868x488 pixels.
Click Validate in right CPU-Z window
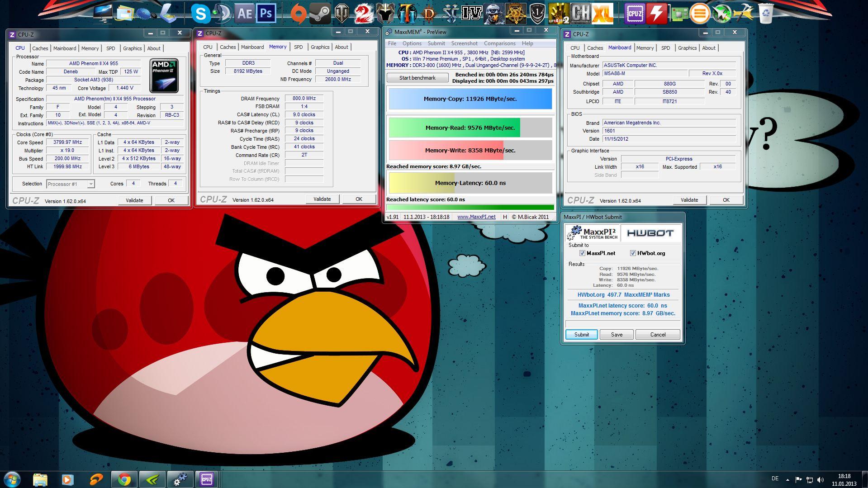click(x=689, y=200)
